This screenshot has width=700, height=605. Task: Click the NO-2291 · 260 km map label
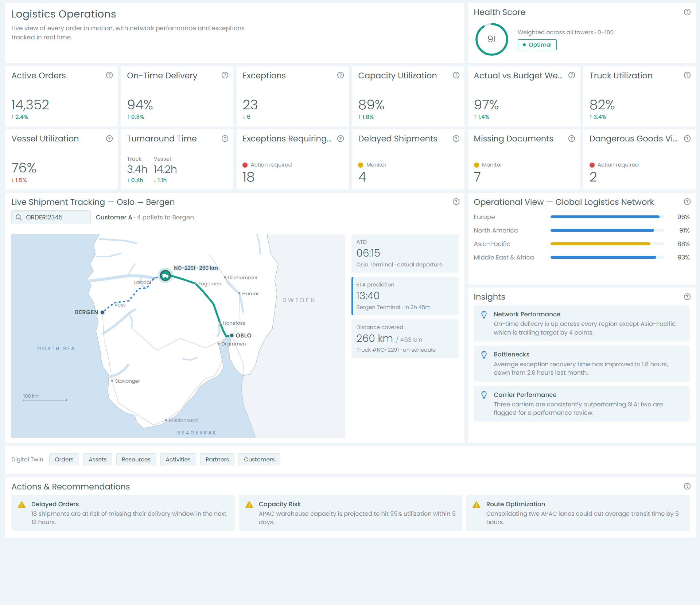click(196, 268)
